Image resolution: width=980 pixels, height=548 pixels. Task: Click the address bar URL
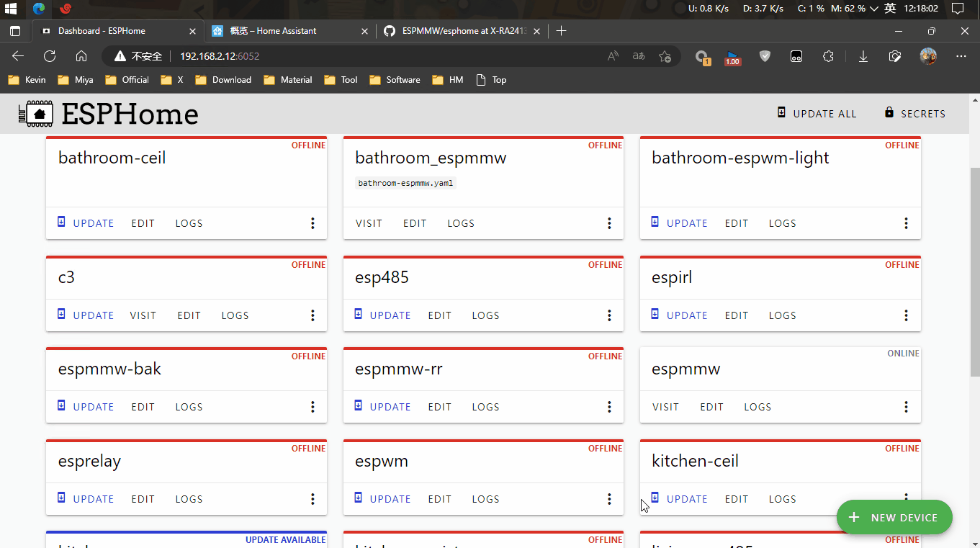[x=220, y=56]
